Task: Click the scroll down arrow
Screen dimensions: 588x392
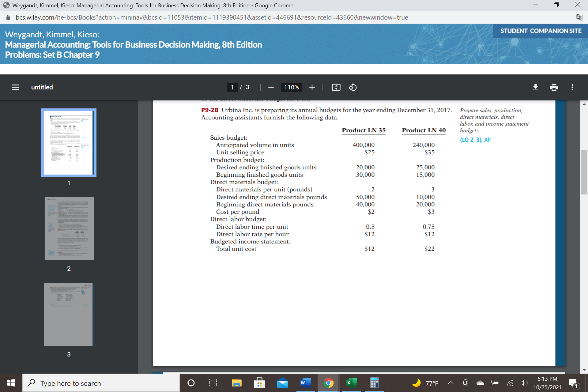Action: tap(584, 370)
